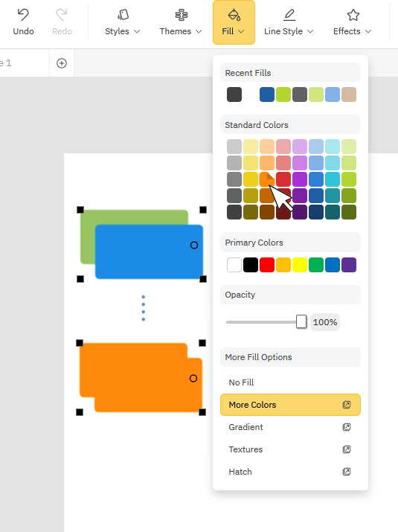
Task: Click the popup icon next to Hatch
Action: tap(347, 472)
